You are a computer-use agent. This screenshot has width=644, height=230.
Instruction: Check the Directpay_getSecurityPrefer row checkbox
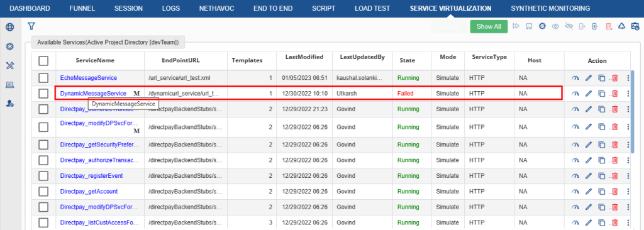point(43,145)
